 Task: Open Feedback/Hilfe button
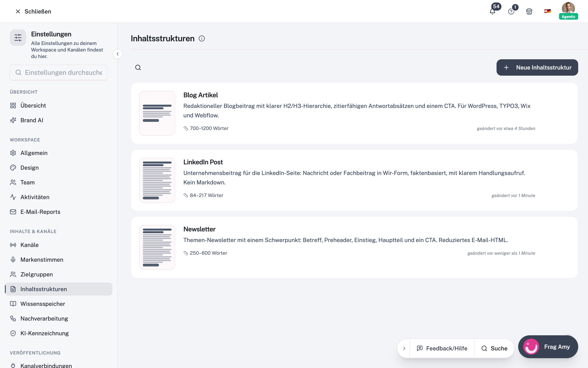click(x=442, y=348)
